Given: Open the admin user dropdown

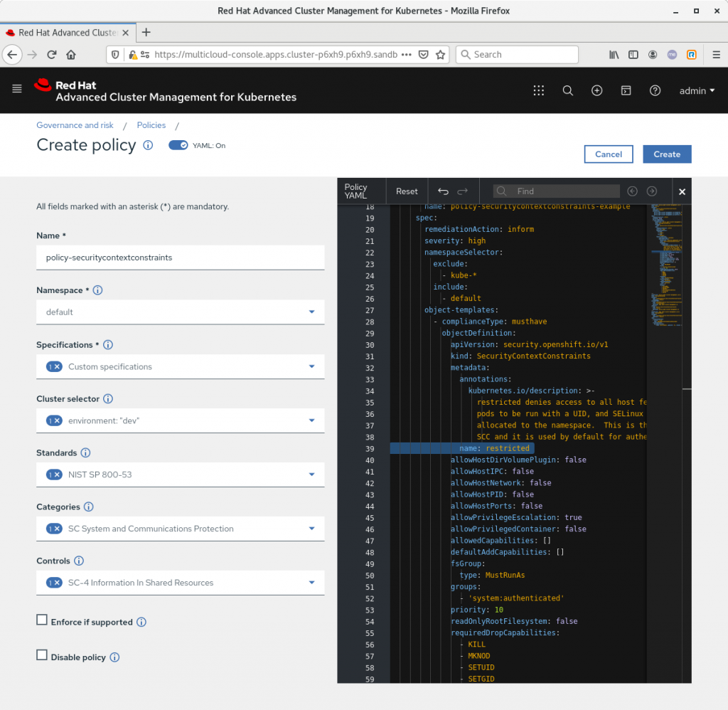Looking at the screenshot, I should 697,90.
